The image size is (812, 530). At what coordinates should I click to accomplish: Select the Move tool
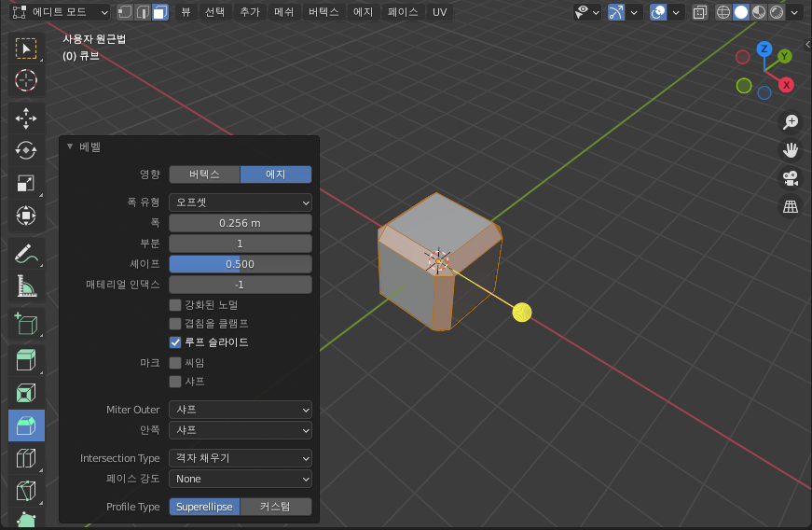26,119
